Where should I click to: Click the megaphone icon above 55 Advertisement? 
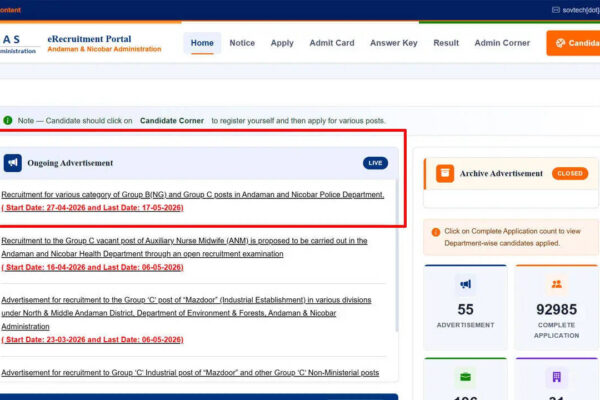pos(465,284)
